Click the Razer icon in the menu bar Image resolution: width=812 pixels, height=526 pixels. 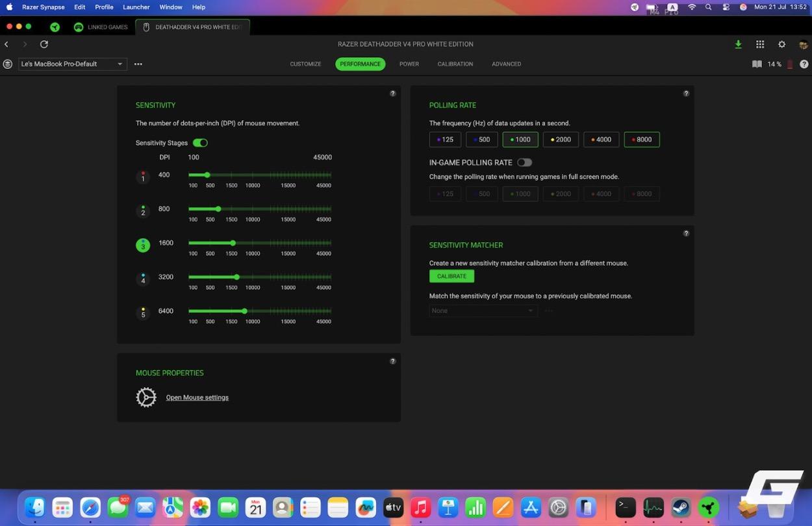click(x=635, y=7)
